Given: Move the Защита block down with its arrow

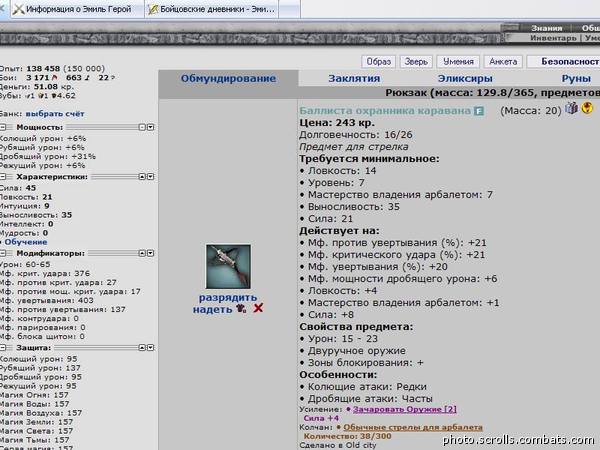Looking at the screenshot, I should (151, 347).
